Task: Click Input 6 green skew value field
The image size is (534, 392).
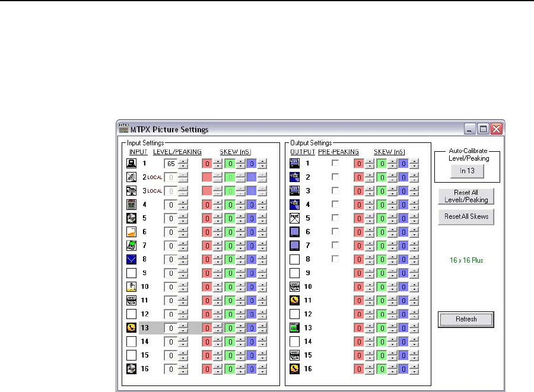Action: 230,232
